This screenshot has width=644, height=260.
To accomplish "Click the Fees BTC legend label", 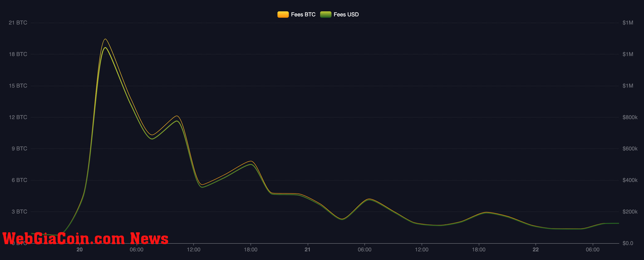I will (303, 15).
